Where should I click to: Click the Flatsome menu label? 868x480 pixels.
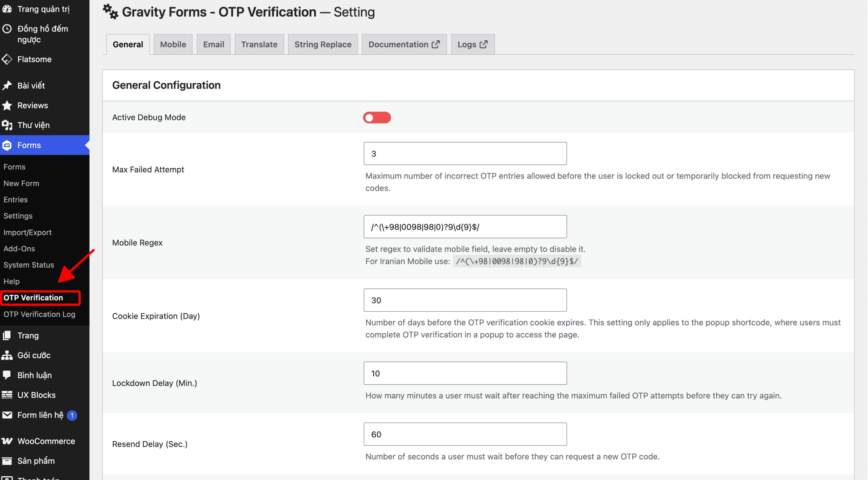[x=34, y=59]
